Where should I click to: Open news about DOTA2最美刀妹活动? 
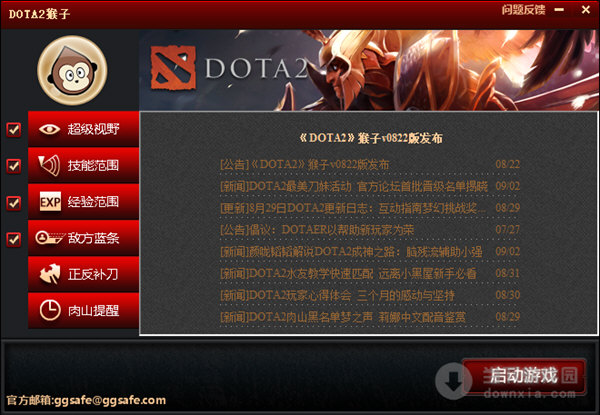(x=370, y=186)
